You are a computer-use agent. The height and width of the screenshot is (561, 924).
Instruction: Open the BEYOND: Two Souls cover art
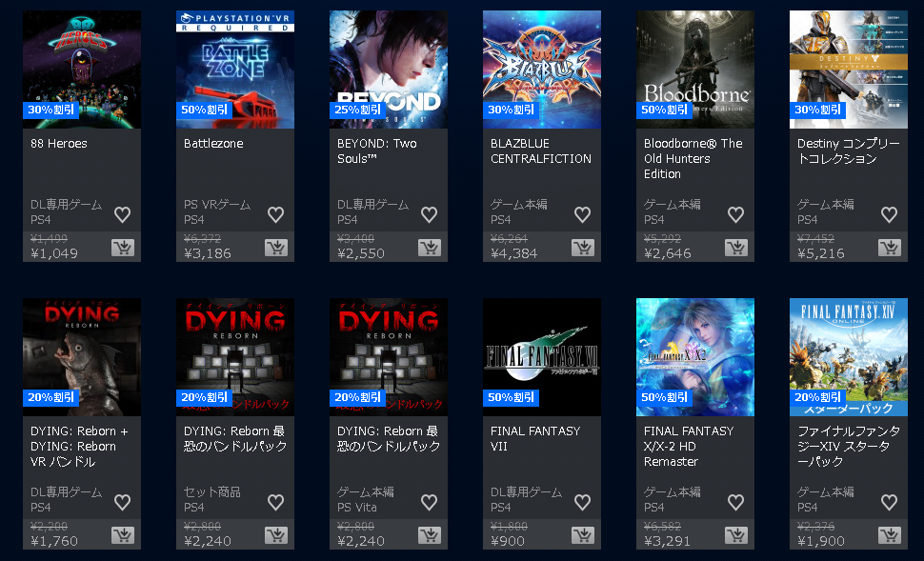click(389, 70)
